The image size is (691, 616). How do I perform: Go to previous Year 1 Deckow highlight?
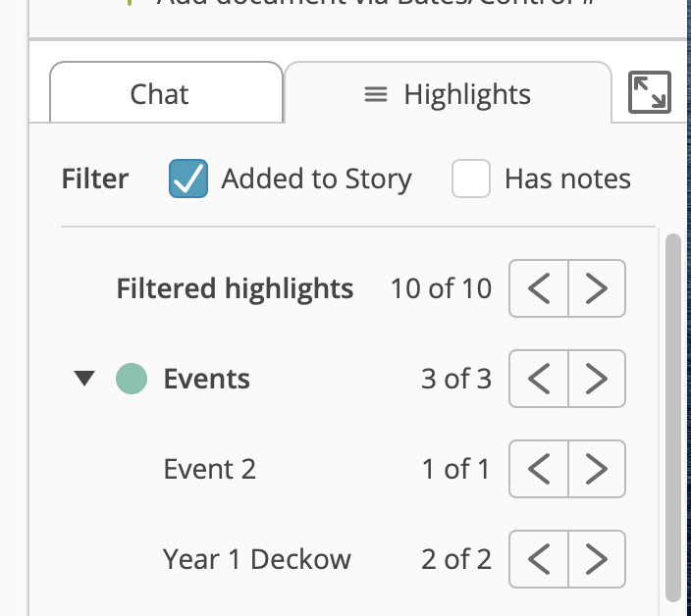point(539,559)
